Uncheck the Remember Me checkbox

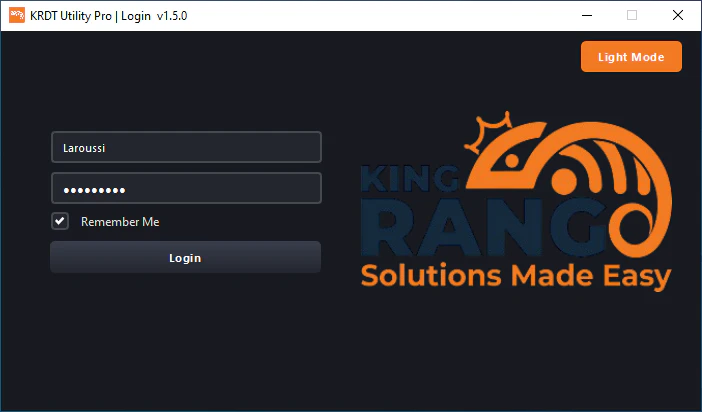point(61,221)
